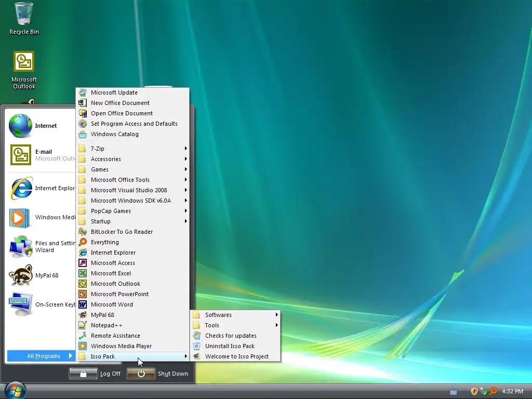Choose Microsoft Outlook in All Programs list
Viewport: 532px width, 399px height.
click(132, 284)
